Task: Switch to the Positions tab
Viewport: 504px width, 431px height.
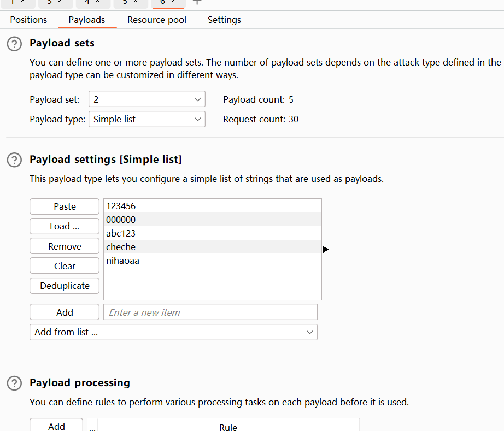Action: pos(28,20)
